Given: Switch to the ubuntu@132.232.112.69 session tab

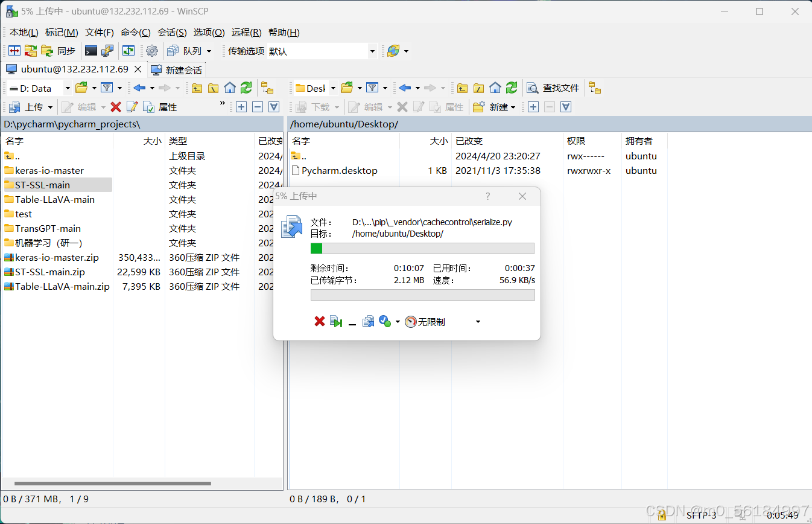Looking at the screenshot, I should point(75,69).
